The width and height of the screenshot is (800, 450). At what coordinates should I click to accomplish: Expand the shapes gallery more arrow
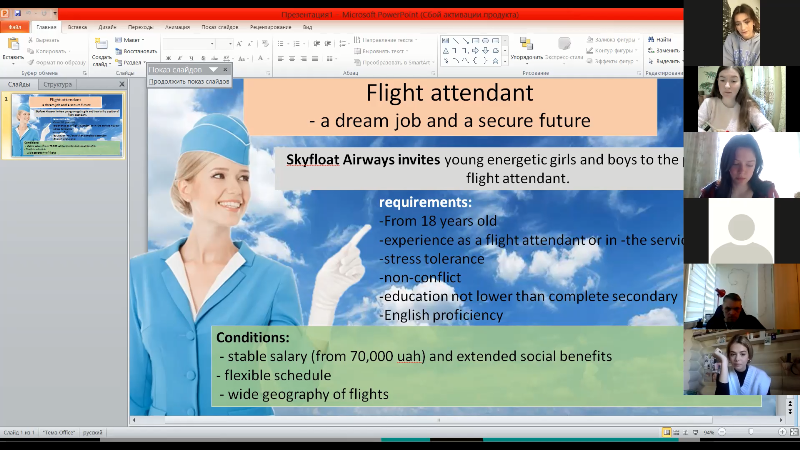click(x=504, y=57)
